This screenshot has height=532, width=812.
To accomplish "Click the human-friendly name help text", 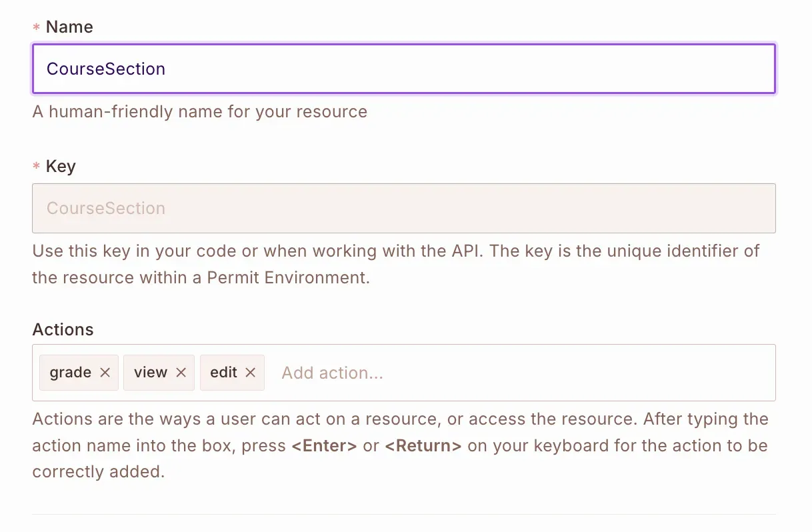I will click(x=200, y=111).
